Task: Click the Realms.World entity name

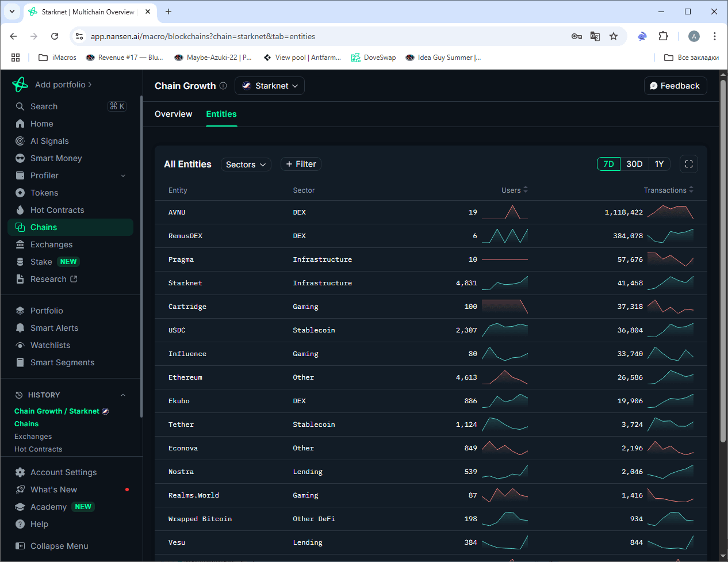Action: (194, 495)
